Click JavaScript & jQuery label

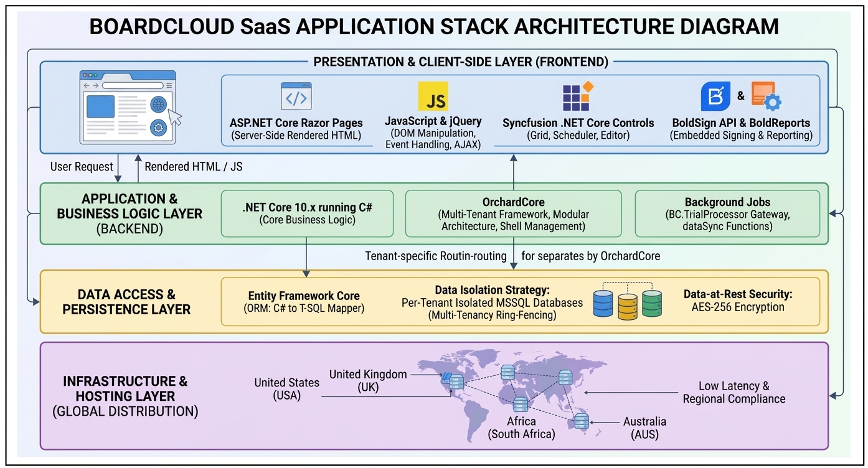point(433,120)
